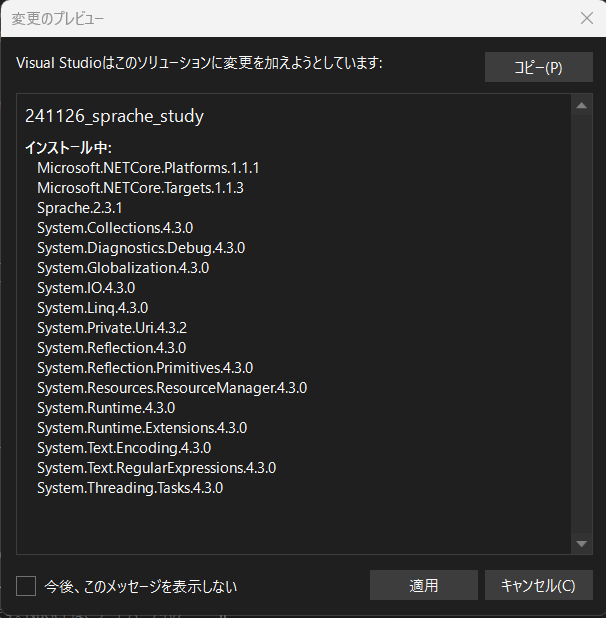606x618 pixels.
Task: Click the コピー(P) button
Action: click(x=538, y=67)
